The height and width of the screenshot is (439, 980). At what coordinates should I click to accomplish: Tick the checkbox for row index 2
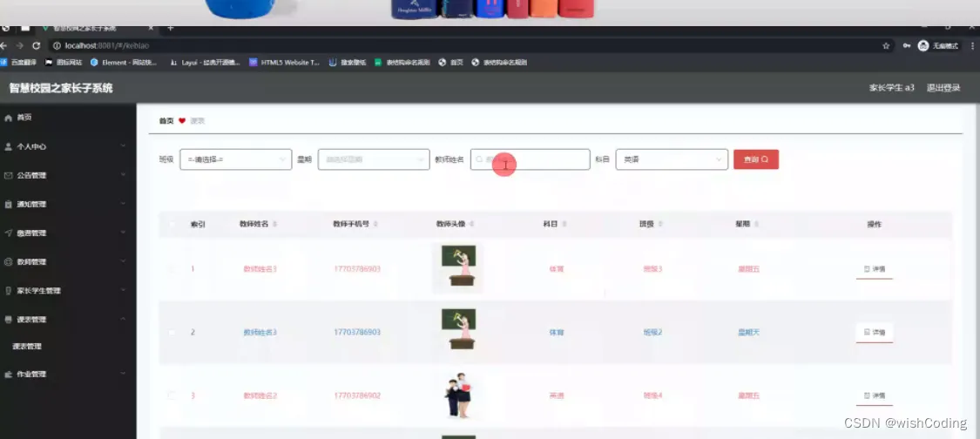tap(172, 332)
